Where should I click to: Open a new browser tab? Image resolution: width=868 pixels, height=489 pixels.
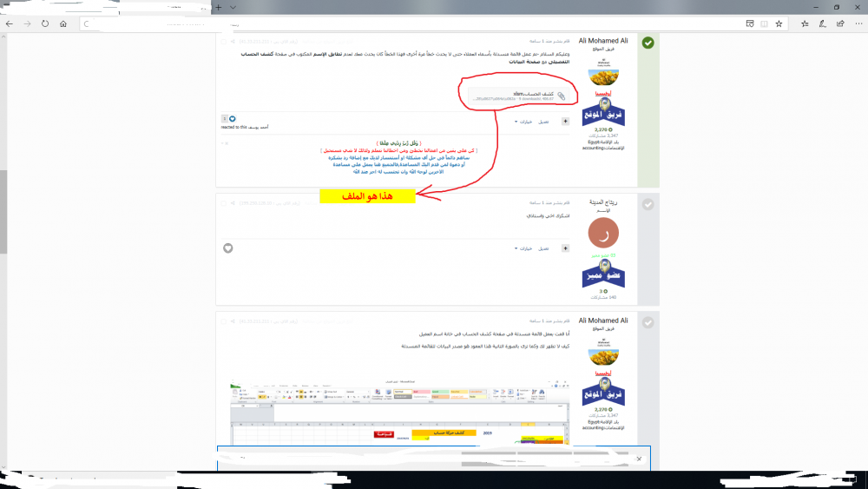[219, 7]
